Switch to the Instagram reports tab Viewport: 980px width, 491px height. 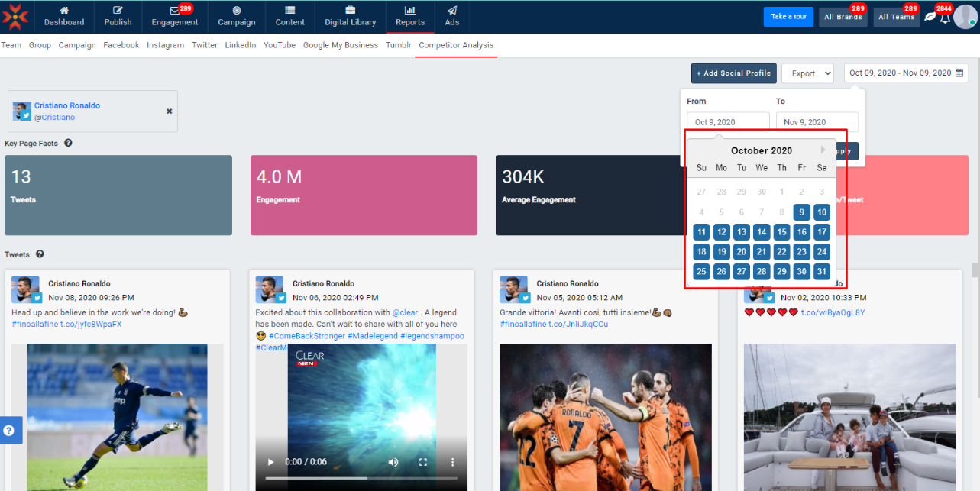point(165,45)
